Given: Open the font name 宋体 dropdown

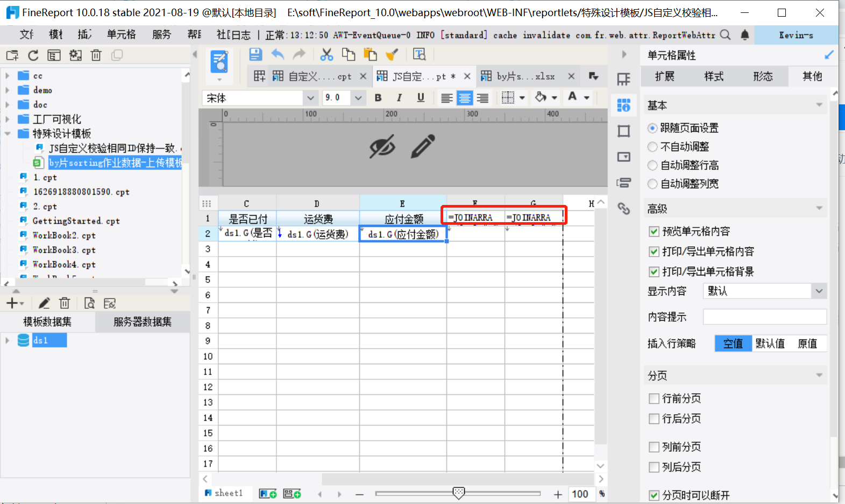Looking at the screenshot, I should (x=310, y=98).
